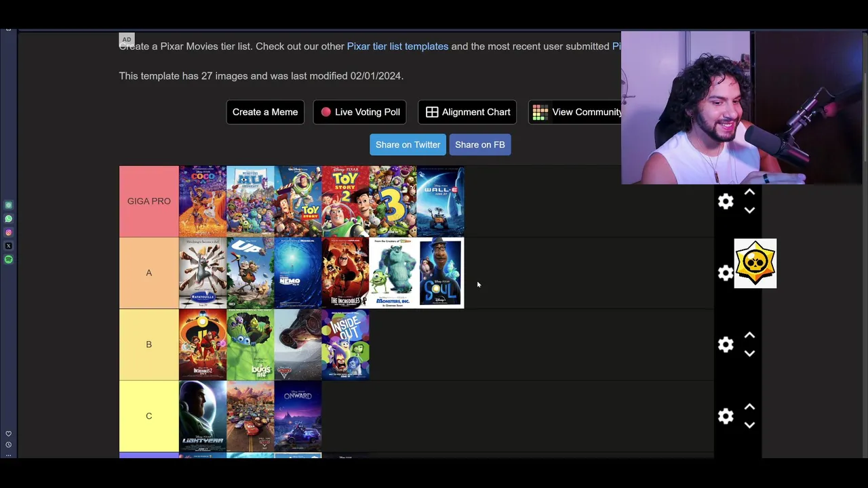The image size is (868, 488).
Task: Click the A tier label
Action: coord(149,273)
